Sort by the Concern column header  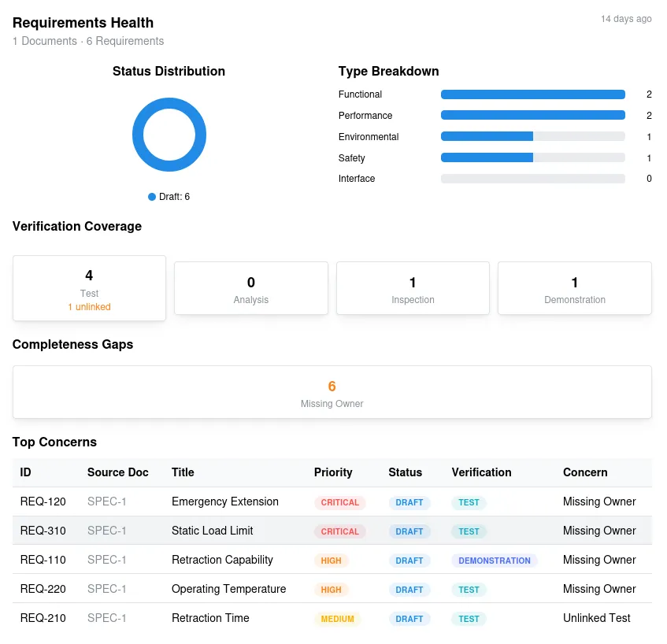click(585, 472)
